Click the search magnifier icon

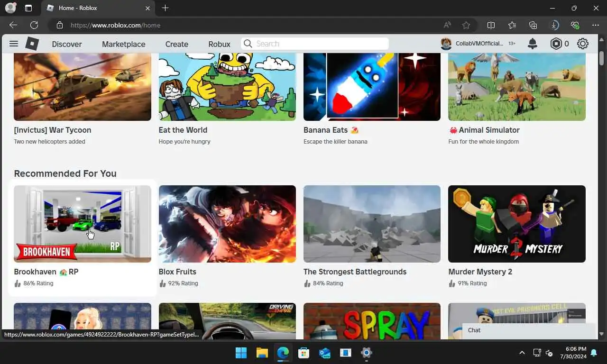(248, 44)
